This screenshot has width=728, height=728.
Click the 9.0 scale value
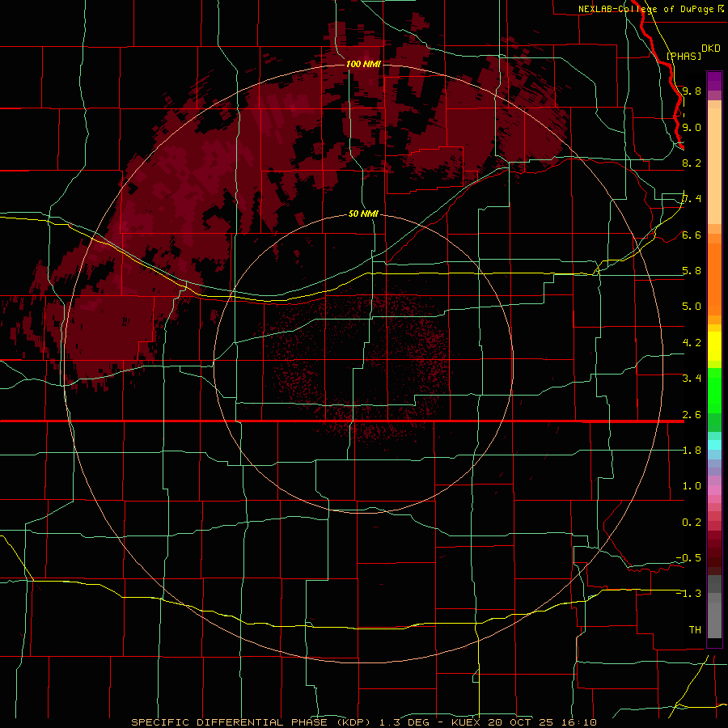click(x=692, y=127)
